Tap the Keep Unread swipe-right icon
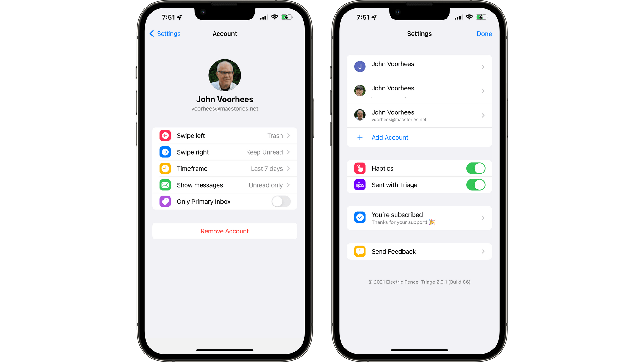644x362 pixels. click(x=165, y=152)
